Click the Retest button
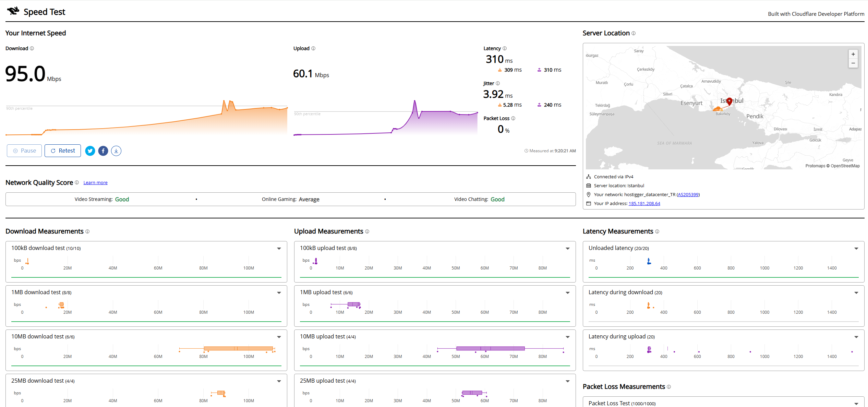The height and width of the screenshot is (407, 868). (63, 151)
